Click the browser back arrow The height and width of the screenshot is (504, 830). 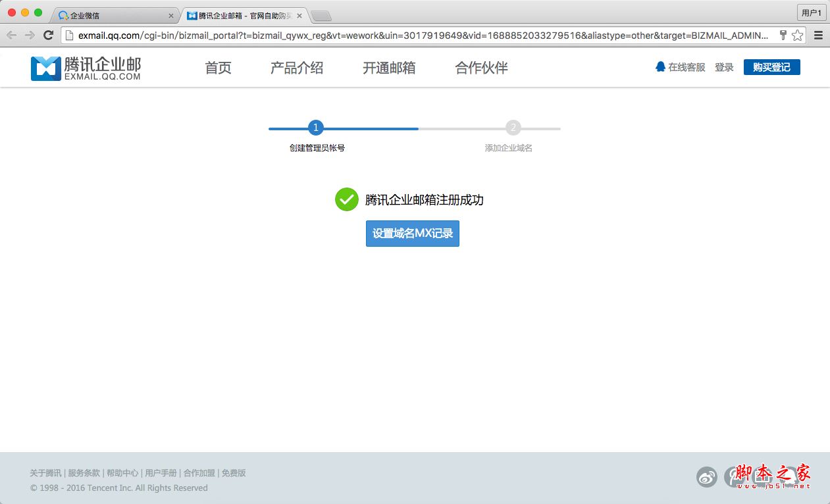(x=11, y=37)
